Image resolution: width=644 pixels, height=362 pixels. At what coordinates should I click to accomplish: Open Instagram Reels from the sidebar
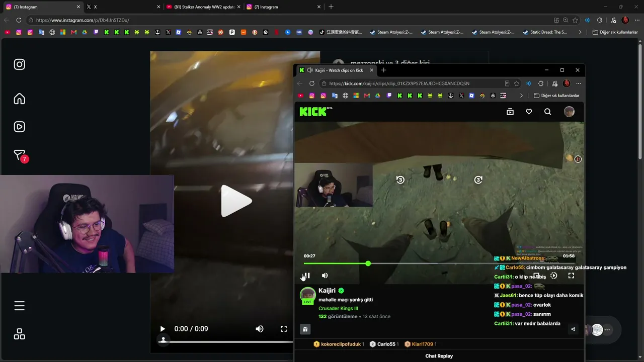(19, 127)
